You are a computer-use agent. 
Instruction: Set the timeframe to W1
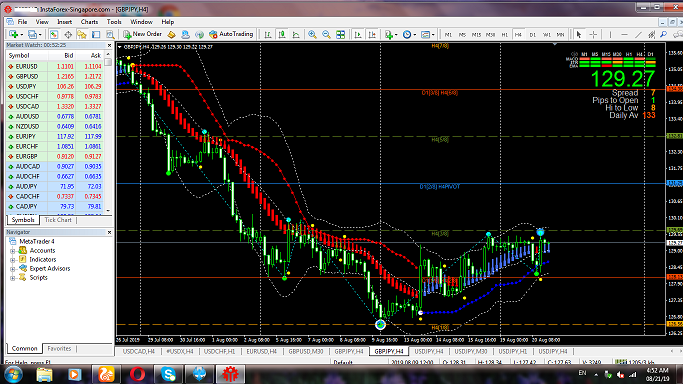546,34
